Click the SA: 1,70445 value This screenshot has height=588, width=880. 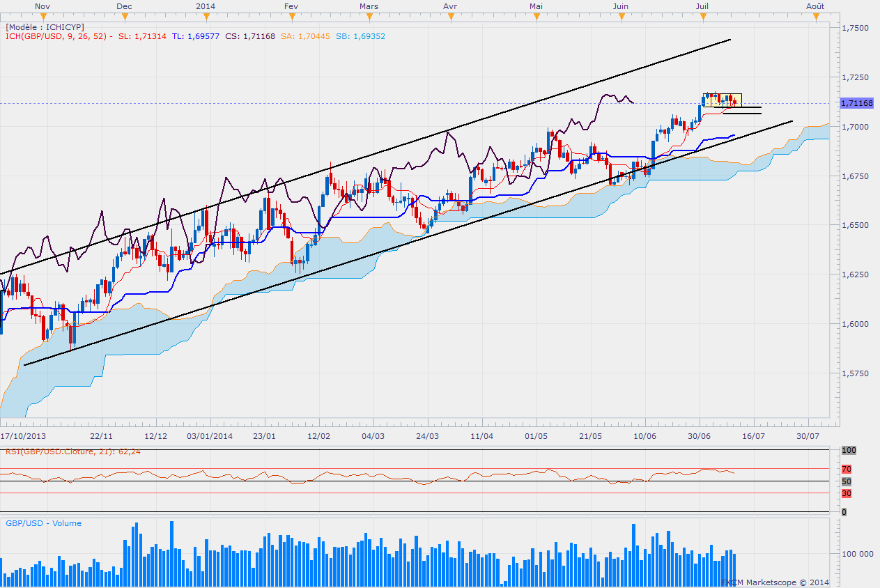click(305, 36)
